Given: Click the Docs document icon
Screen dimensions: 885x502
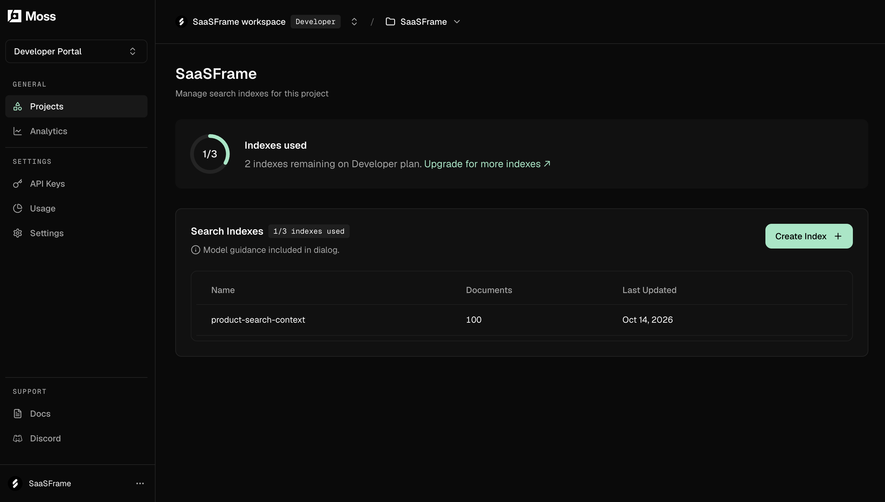Looking at the screenshot, I should coord(17,413).
